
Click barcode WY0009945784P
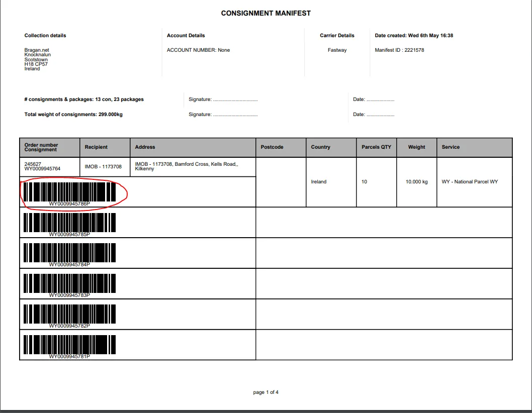click(69, 255)
